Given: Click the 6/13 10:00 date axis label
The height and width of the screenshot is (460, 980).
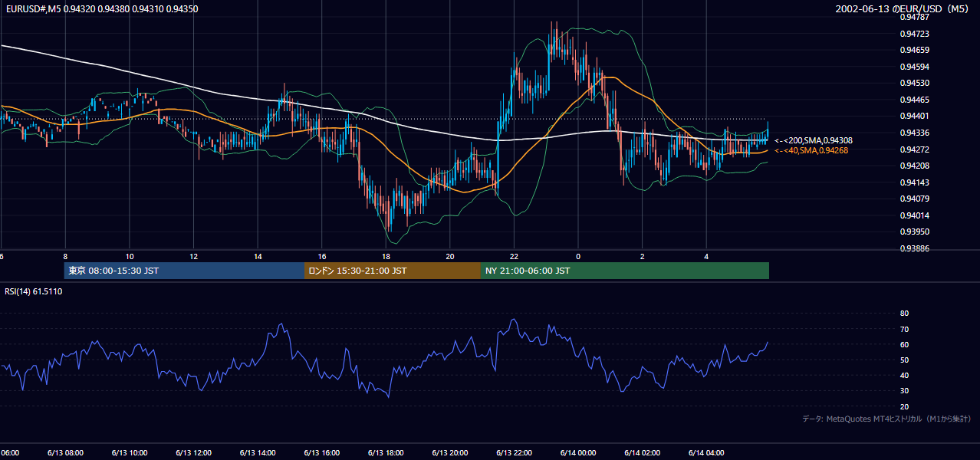Looking at the screenshot, I should click(x=129, y=452).
